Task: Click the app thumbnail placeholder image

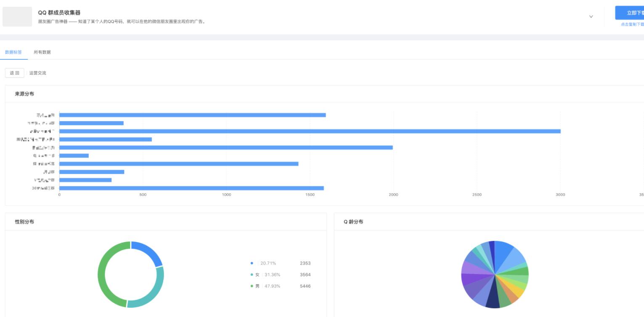Action: (17, 16)
